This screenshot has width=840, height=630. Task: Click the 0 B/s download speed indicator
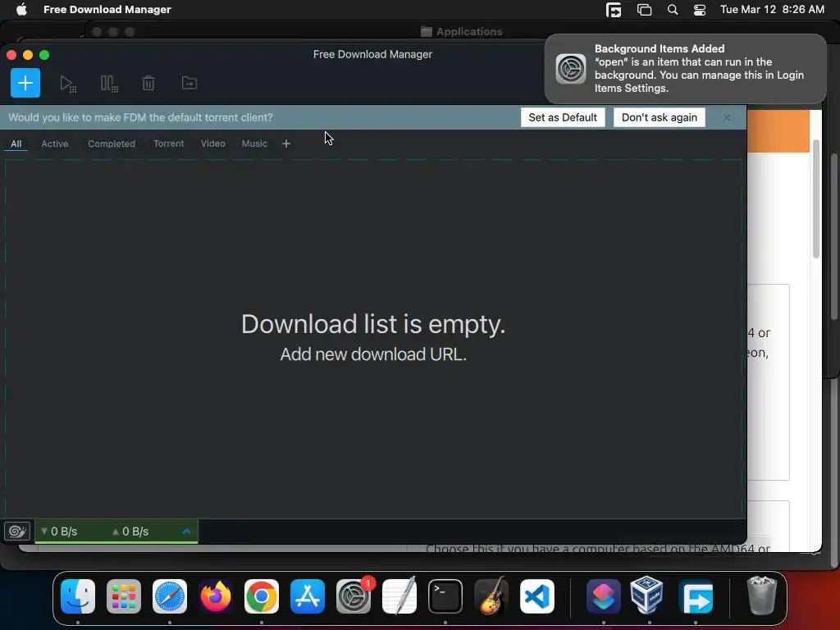[59, 532]
